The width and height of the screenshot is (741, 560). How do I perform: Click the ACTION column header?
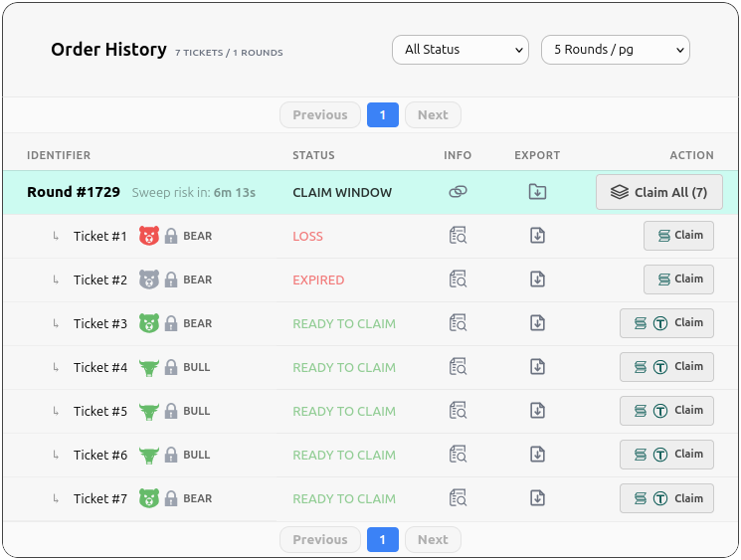692,155
